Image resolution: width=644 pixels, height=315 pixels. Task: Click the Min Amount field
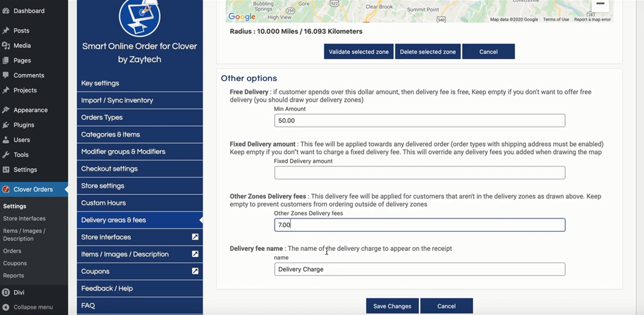click(420, 121)
